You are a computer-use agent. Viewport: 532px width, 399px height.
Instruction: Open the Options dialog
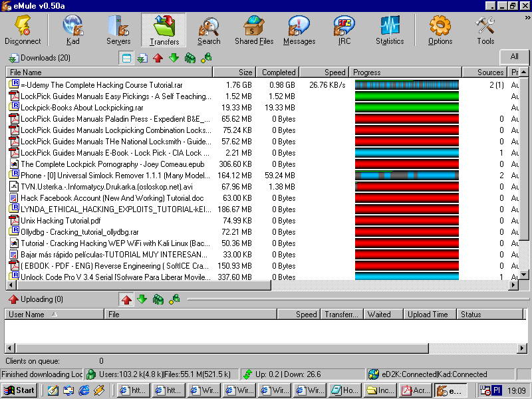point(440,31)
